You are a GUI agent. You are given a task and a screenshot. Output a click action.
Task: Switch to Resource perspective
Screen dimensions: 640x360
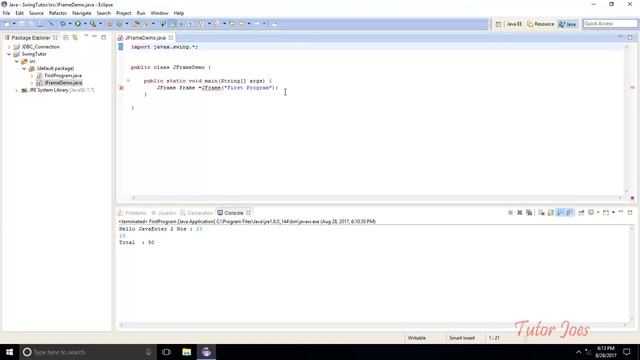(x=541, y=24)
